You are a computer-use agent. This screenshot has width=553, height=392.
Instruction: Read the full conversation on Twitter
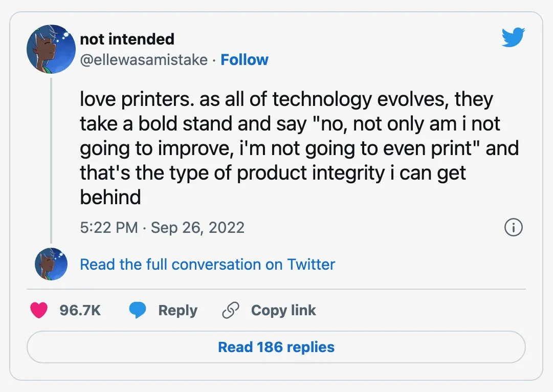(x=207, y=264)
